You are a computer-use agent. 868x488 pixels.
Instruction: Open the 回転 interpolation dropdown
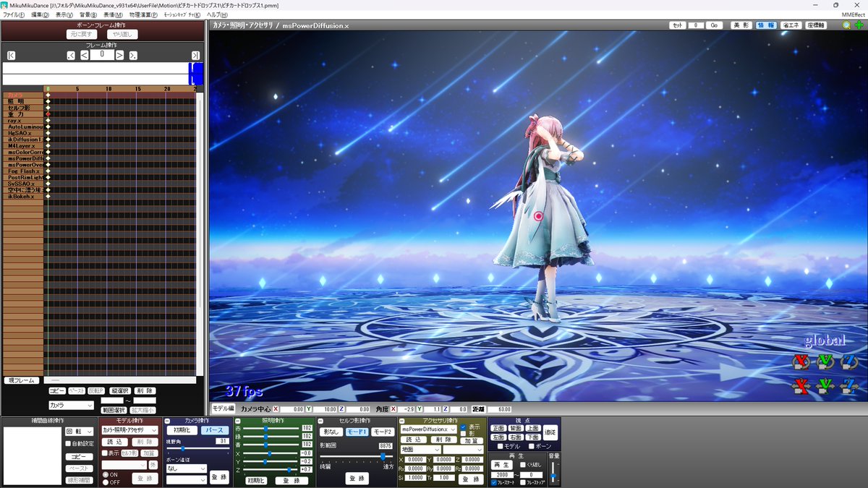(x=80, y=431)
